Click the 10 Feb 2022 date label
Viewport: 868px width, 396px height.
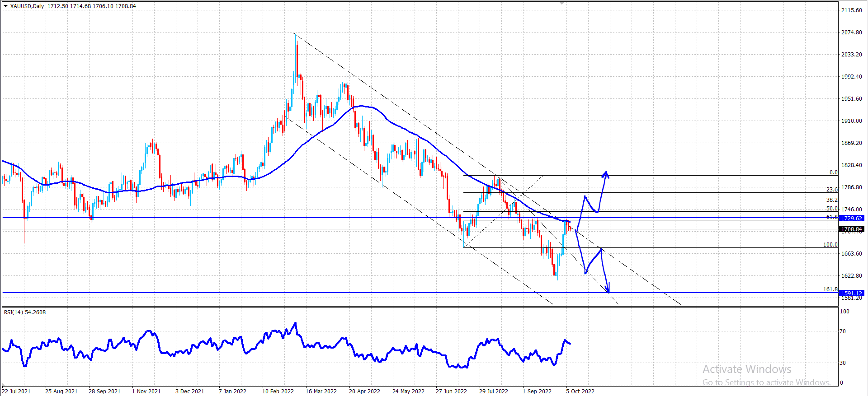coord(278,391)
